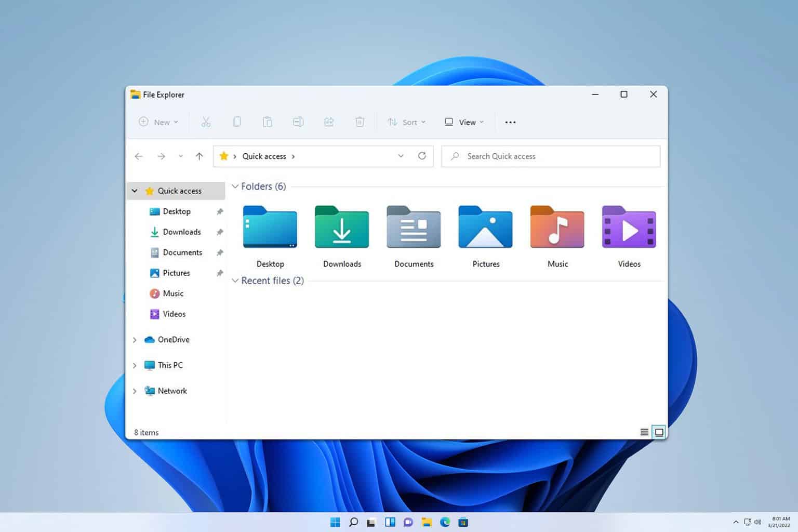Click pin icon next to Downloads
The width and height of the screenshot is (798, 532).
(x=220, y=232)
